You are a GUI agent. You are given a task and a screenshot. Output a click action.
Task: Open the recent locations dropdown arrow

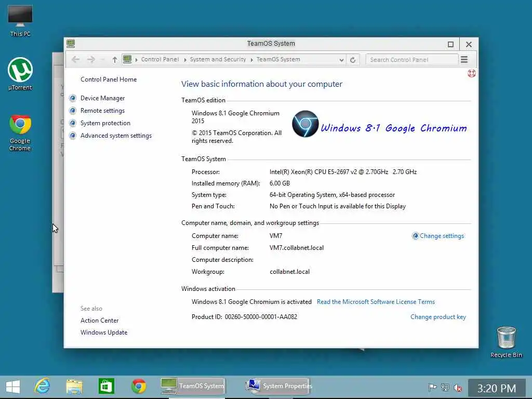click(x=102, y=60)
